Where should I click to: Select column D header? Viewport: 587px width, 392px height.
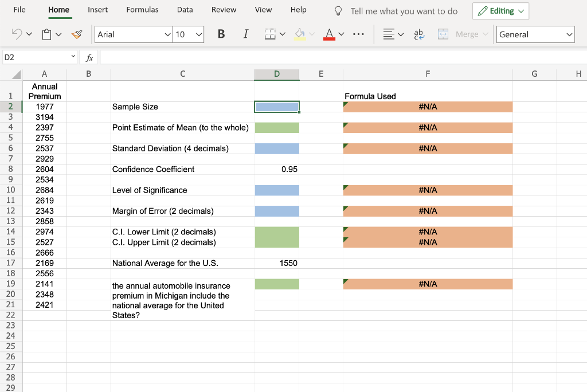click(x=277, y=74)
